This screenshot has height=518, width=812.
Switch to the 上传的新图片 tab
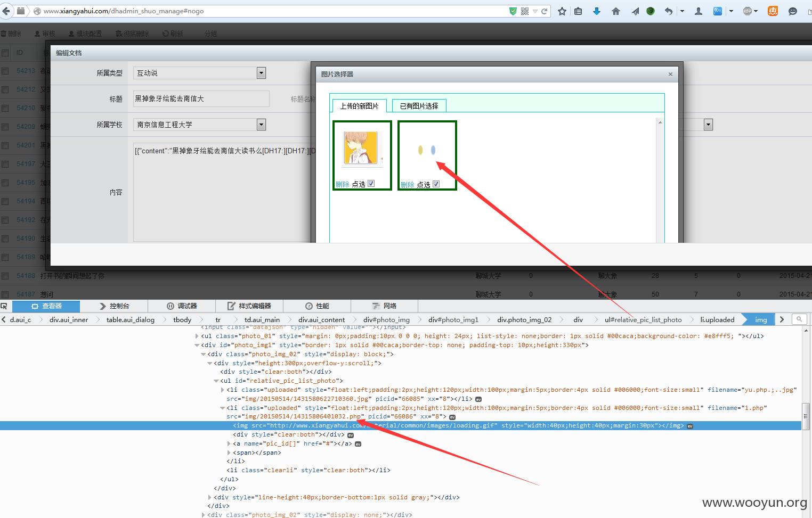360,106
